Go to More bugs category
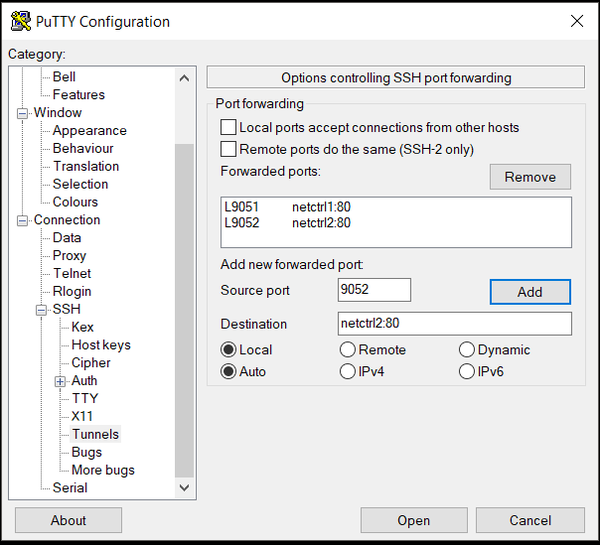The image size is (600, 545). tap(103, 470)
